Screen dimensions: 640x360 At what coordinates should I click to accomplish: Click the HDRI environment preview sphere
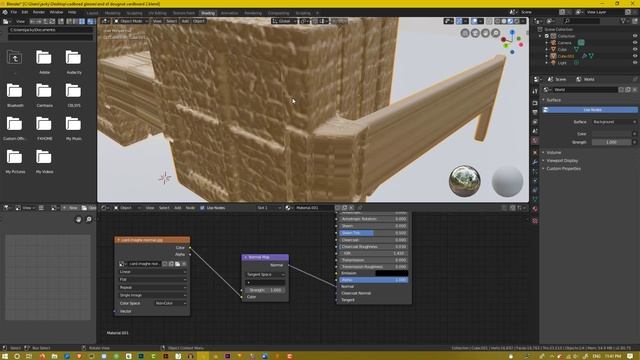pos(464,181)
